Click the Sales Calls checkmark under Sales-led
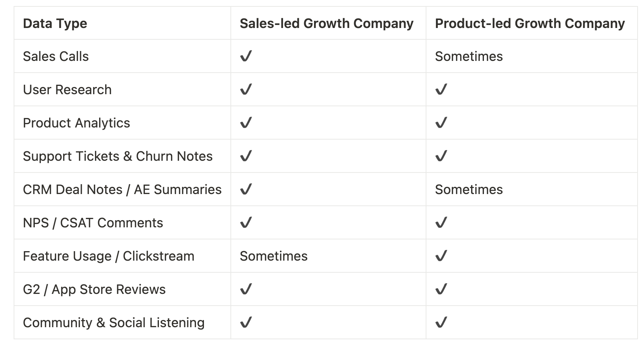644x348 pixels. [x=246, y=56]
